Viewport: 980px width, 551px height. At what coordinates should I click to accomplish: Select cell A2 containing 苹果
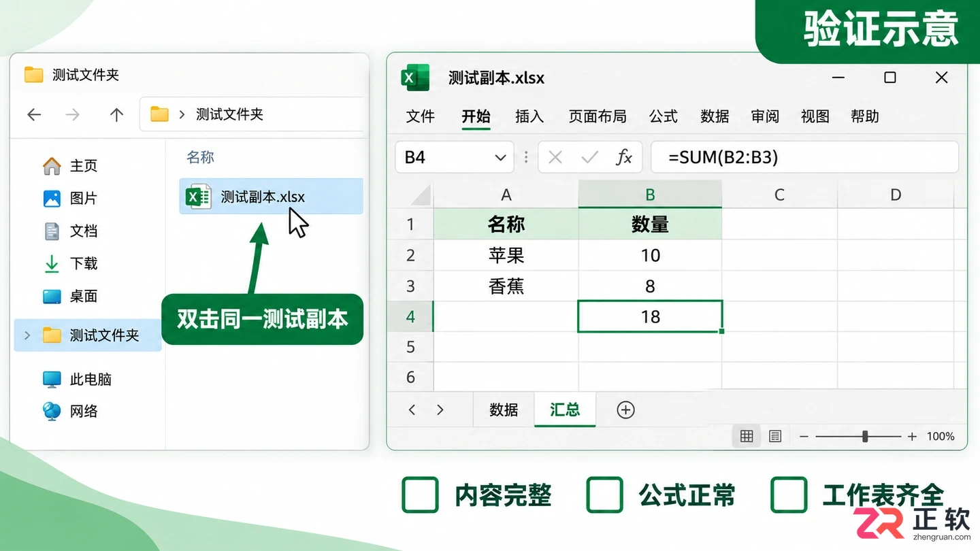(x=506, y=255)
